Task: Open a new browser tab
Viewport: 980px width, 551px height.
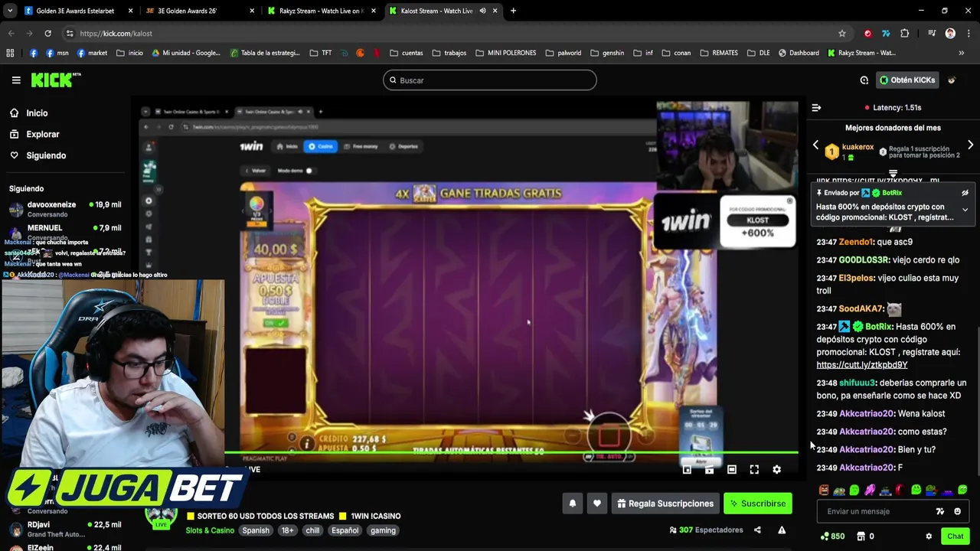Action: tap(513, 11)
